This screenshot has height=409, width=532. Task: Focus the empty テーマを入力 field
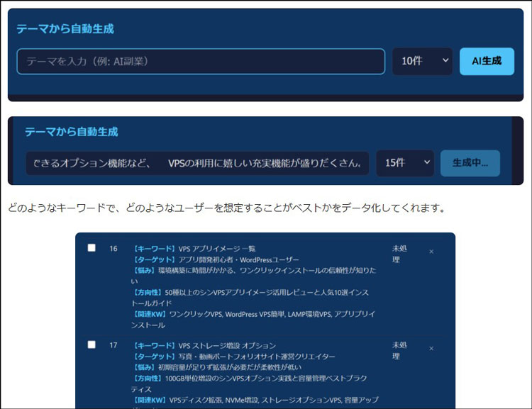click(201, 61)
